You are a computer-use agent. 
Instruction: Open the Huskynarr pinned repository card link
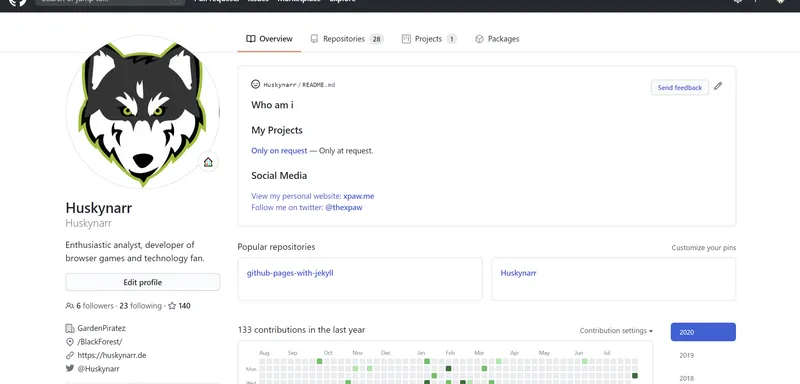(x=518, y=273)
